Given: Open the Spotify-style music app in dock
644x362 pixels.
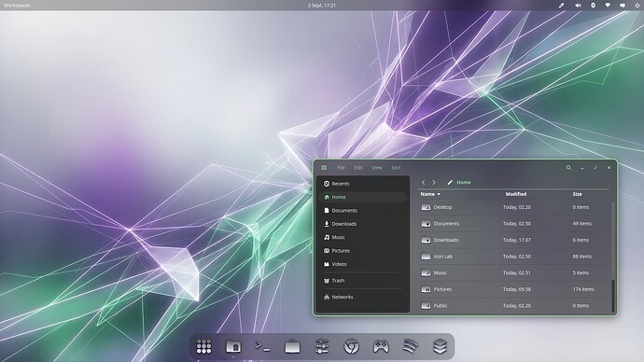Looking at the screenshot, I should (x=411, y=346).
